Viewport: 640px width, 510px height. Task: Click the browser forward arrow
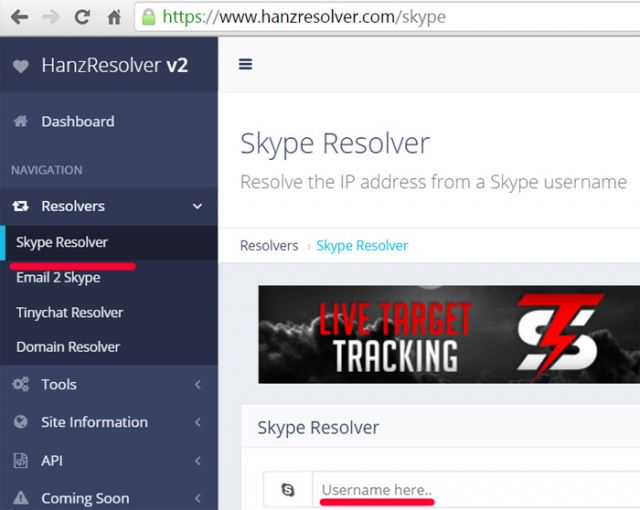[x=50, y=17]
